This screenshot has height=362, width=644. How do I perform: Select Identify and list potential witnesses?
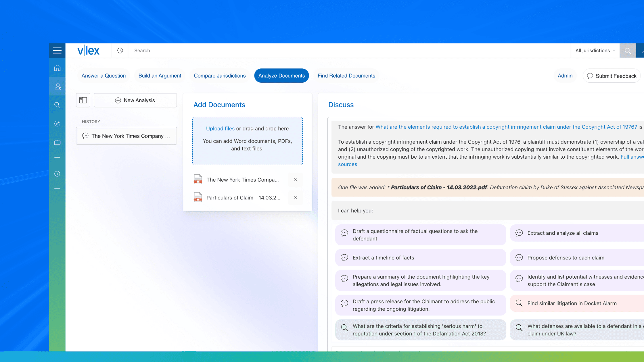point(577,280)
